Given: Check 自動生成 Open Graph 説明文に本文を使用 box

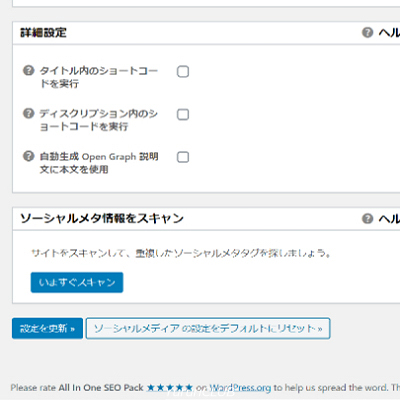Looking at the screenshot, I should point(183,157).
